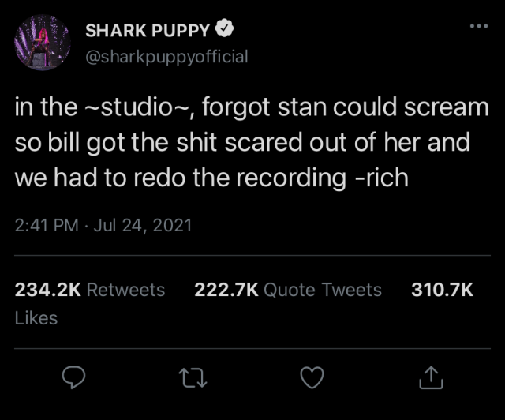Open the SHARK PUPPY profile avatar

click(x=43, y=43)
